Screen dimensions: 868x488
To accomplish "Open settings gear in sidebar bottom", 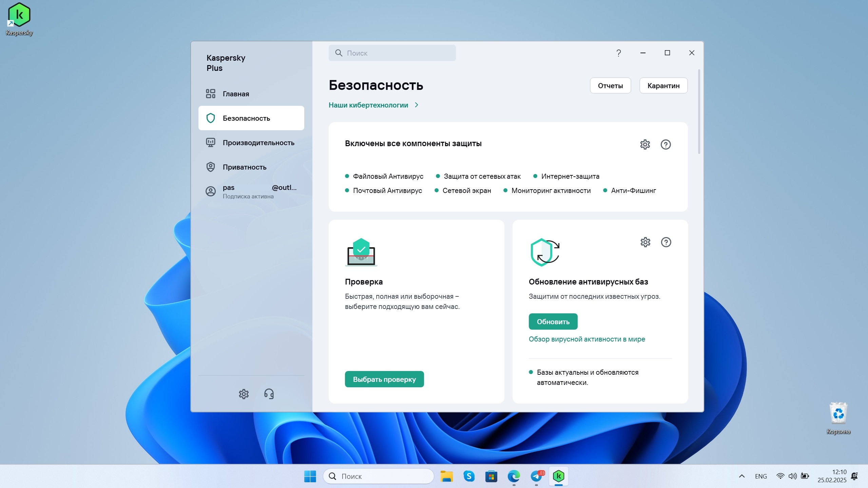I will (x=244, y=394).
